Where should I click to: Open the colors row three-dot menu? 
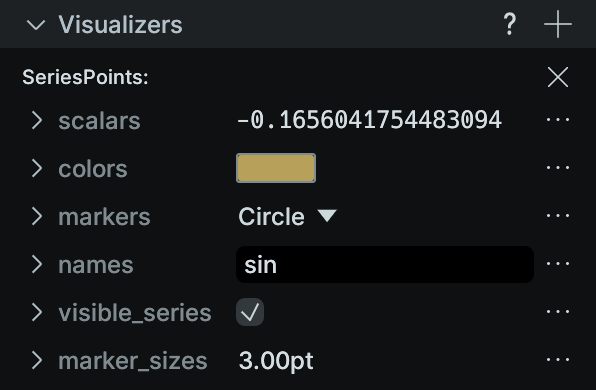(x=558, y=168)
